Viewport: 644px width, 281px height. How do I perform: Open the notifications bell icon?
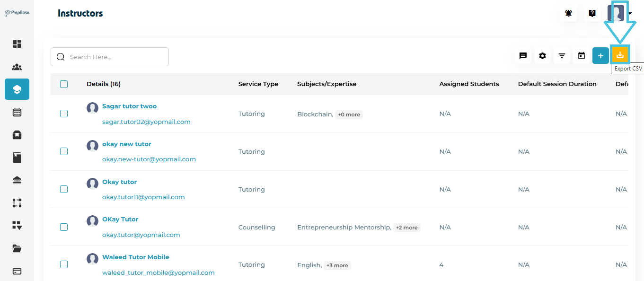[x=568, y=13]
